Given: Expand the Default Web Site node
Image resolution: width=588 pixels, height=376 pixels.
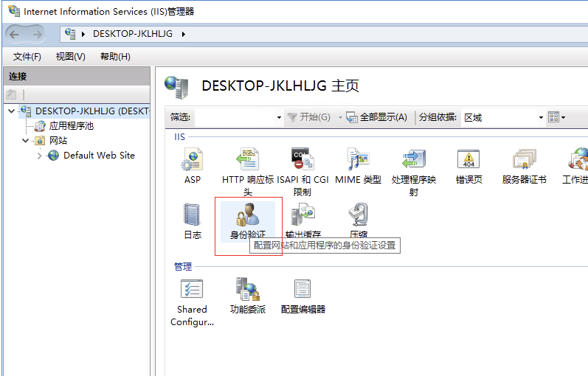Looking at the screenshot, I should point(40,156).
